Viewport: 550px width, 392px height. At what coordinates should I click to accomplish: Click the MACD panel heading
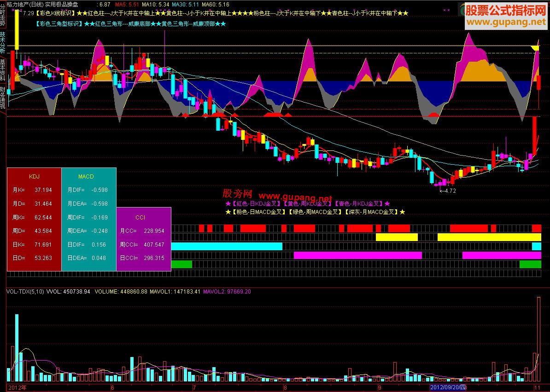86,177
